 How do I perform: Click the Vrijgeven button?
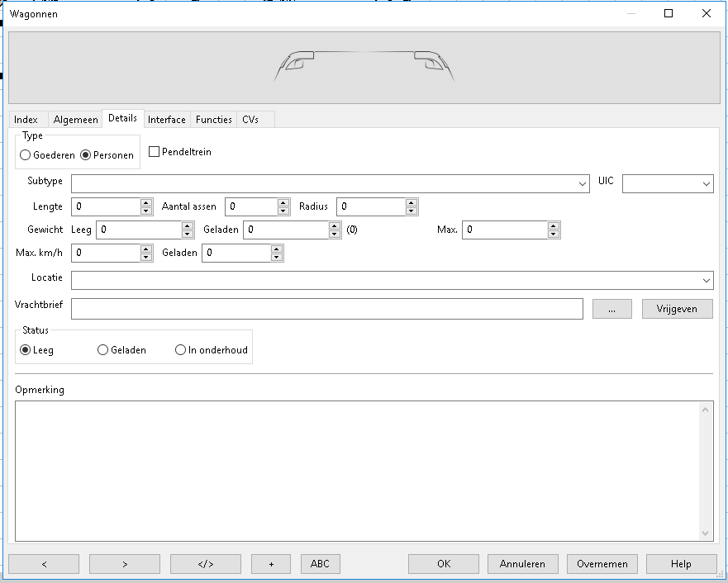[x=677, y=309]
